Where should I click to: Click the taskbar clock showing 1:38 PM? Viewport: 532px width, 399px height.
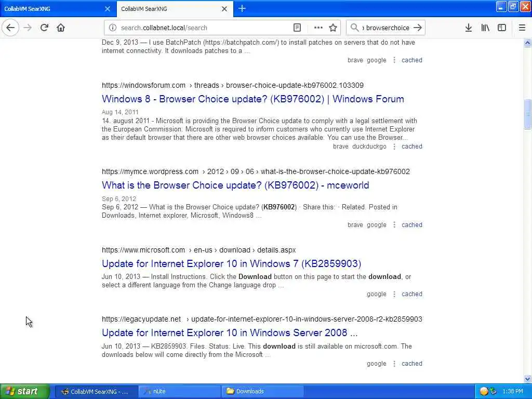[x=512, y=392]
